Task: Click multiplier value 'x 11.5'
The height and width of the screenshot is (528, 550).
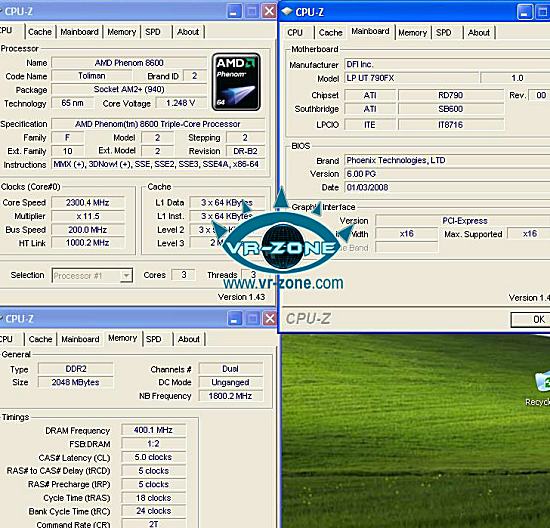Action: 88,216
